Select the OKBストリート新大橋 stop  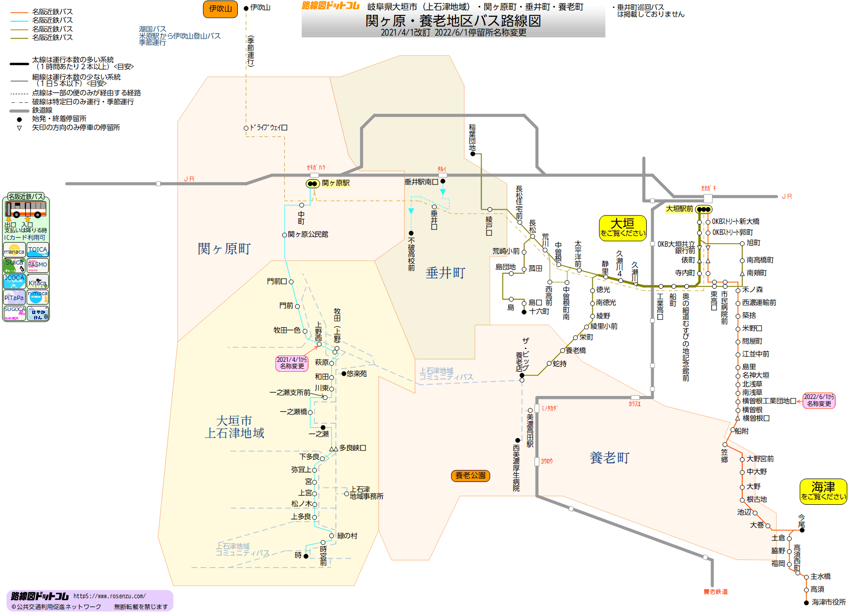pyautogui.click(x=708, y=222)
